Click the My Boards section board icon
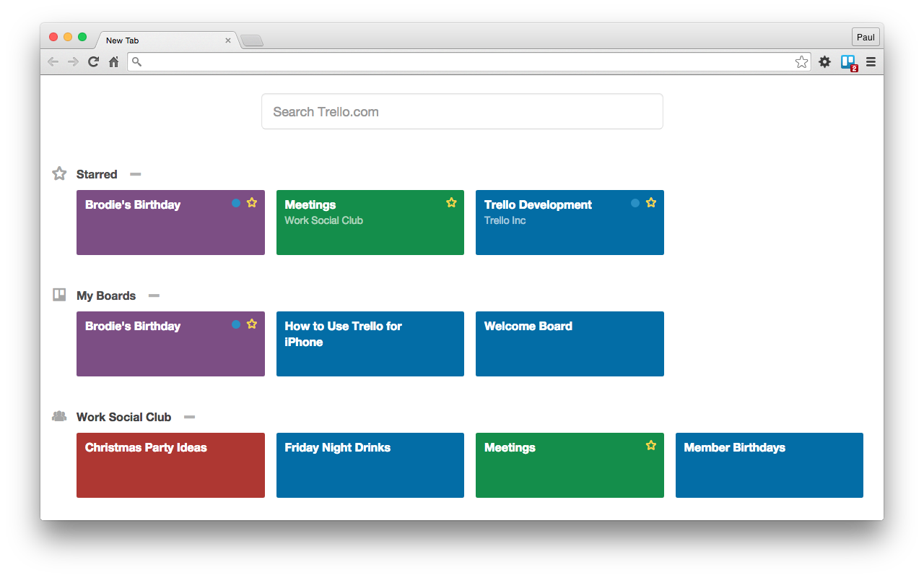Viewport: 924px width, 578px height. click(59, 295)
